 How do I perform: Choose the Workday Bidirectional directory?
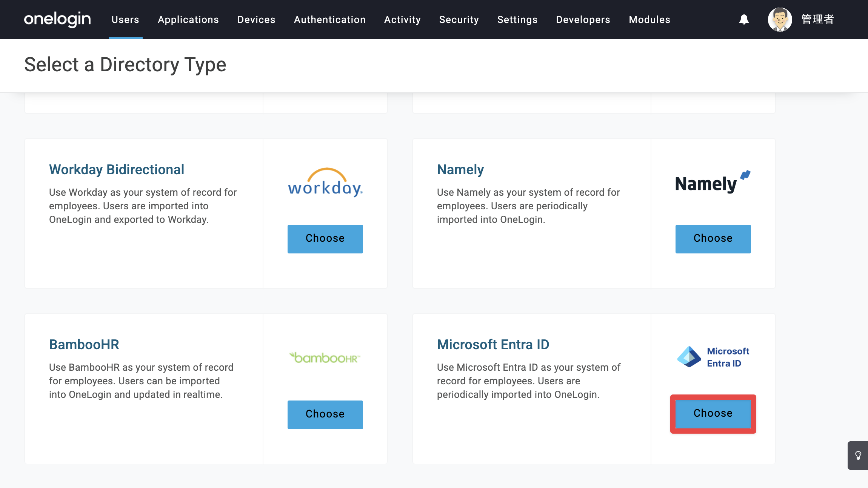click(325, 239)
